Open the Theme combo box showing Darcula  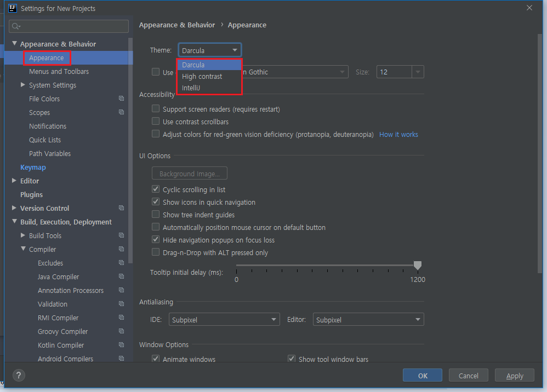coord(210,50)
